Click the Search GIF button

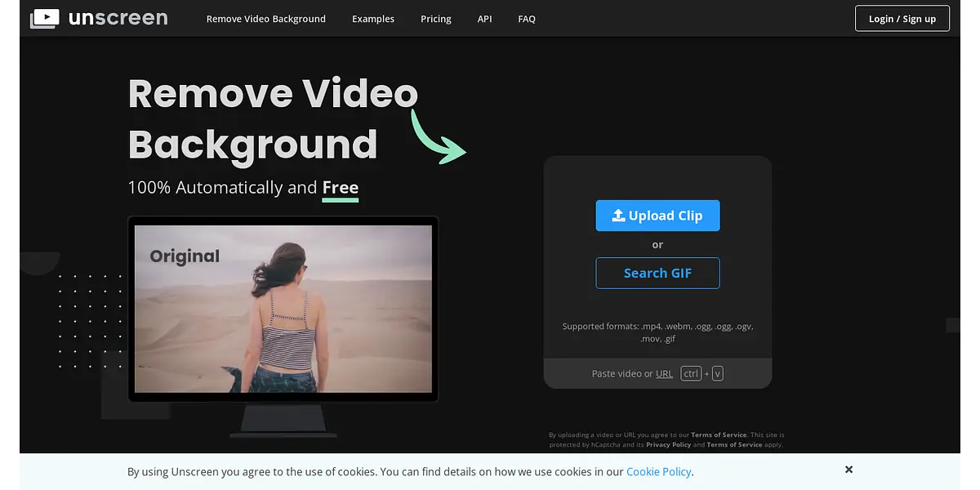(657, 273)
